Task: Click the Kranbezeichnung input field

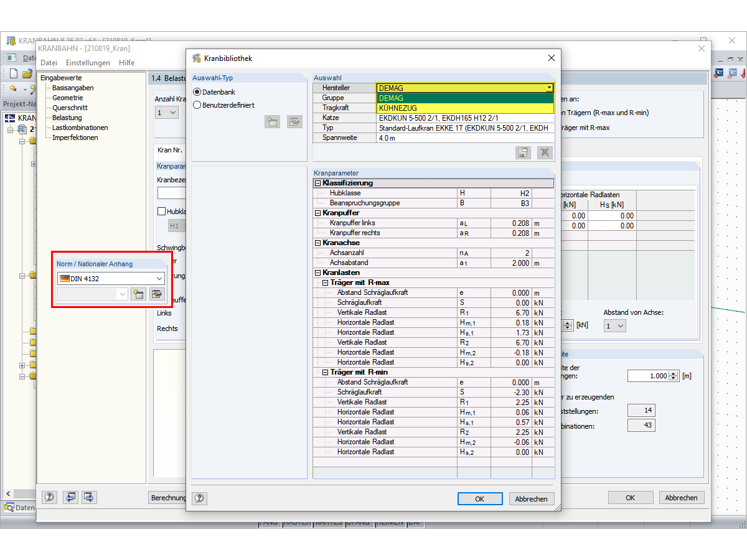Action: tap(172, 193)
